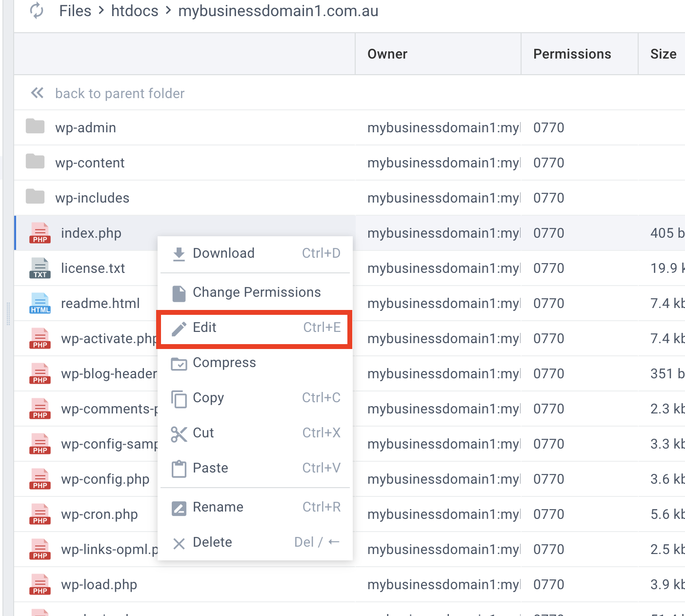Click the wp-admin folder icon
The width and height of the screenshot is (685, 616).
click(x=35, y=126)
